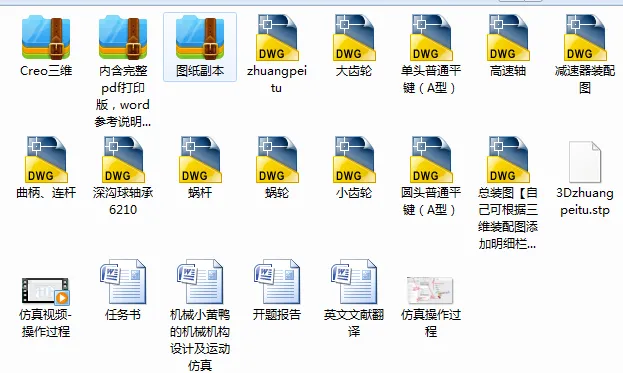Select the 单头普通平键 DWG file icon
Screen dimensions: 623x373
tap(431, 38)
